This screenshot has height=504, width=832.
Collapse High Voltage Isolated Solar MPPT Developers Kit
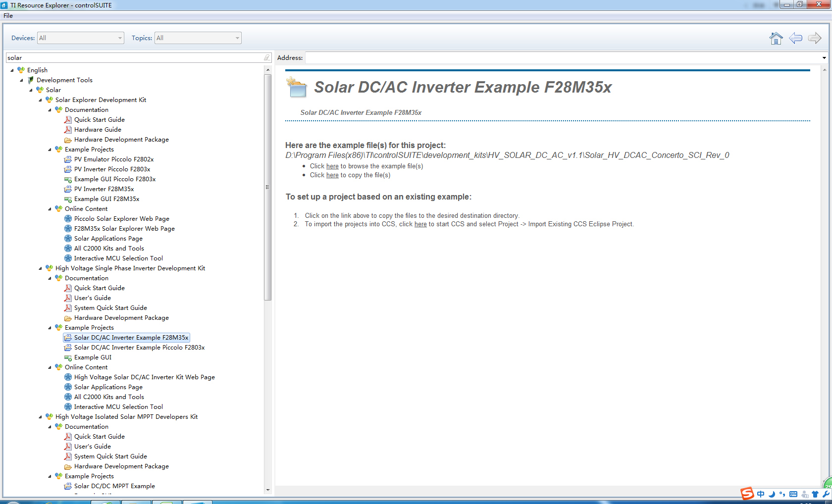tap(40, 417)
